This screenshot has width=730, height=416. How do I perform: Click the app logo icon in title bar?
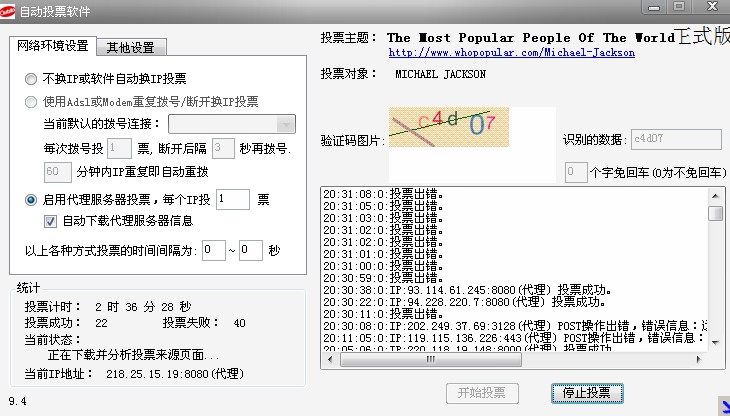pos(7,11)
